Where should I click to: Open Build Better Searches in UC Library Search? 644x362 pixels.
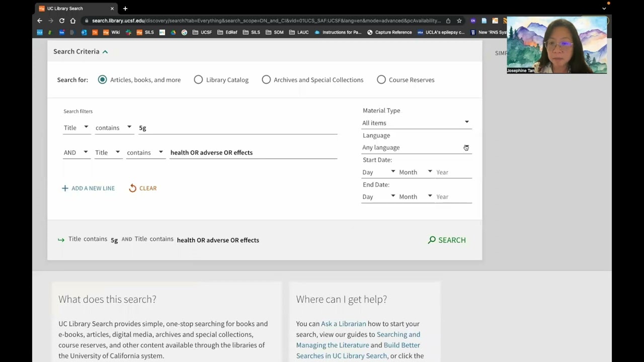358,350
